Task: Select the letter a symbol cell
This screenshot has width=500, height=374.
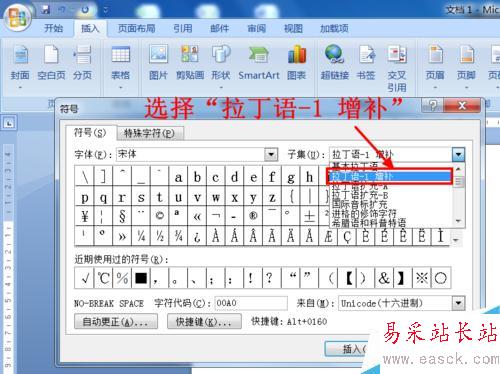Action: (x=178, y=177)
